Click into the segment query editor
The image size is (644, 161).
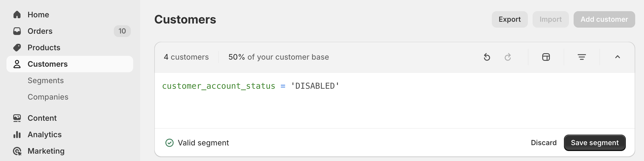(395, 100)
